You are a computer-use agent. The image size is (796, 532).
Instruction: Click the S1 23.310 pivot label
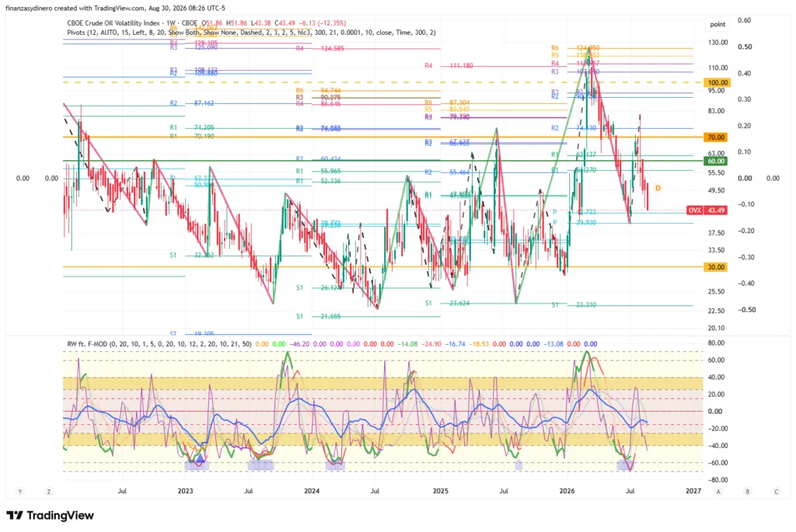(x=574, y=304)
